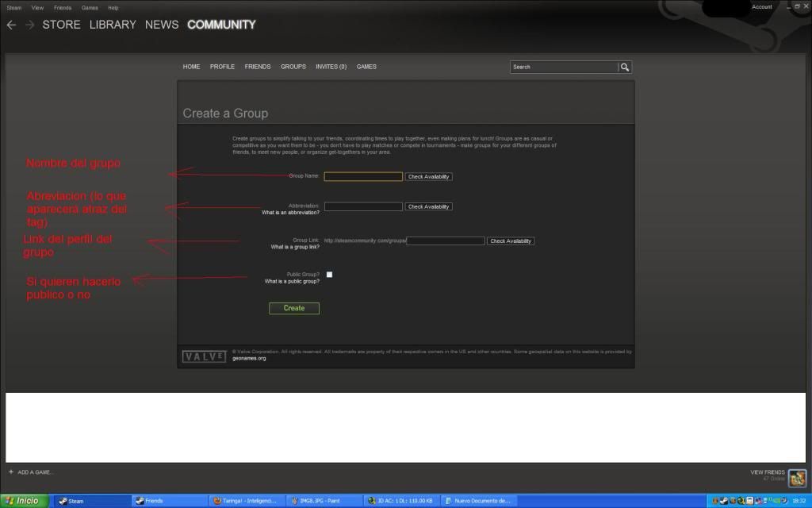Focus the Group Name input field
Image resolution: width=812 pixels, height=508 pixels.
pyautogui.click(x=363, y=177)
